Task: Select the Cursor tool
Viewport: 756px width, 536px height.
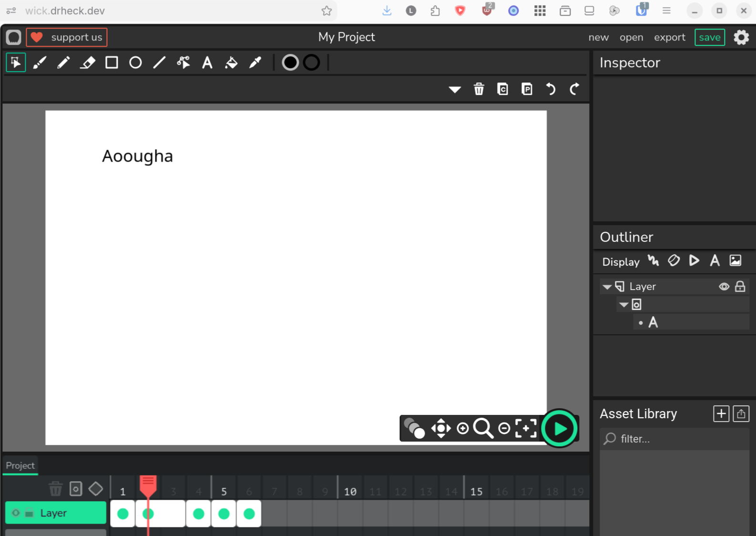Action: coord(16,62)
